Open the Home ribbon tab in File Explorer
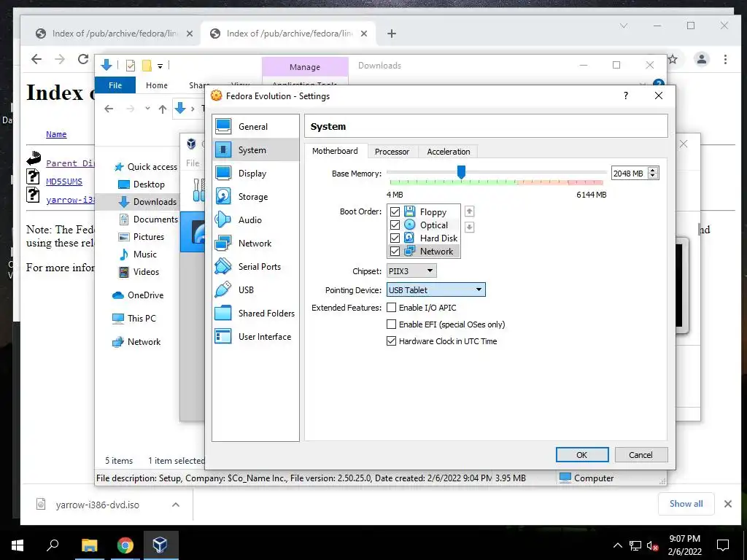Image resolution: width=747 pixels, height=560 pixels. [x=157, y=85]
